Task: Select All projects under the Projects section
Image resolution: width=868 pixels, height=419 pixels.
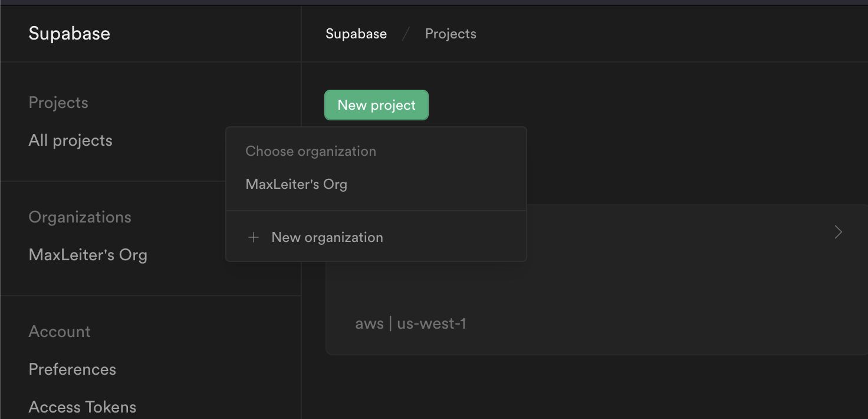Action: 70,140
